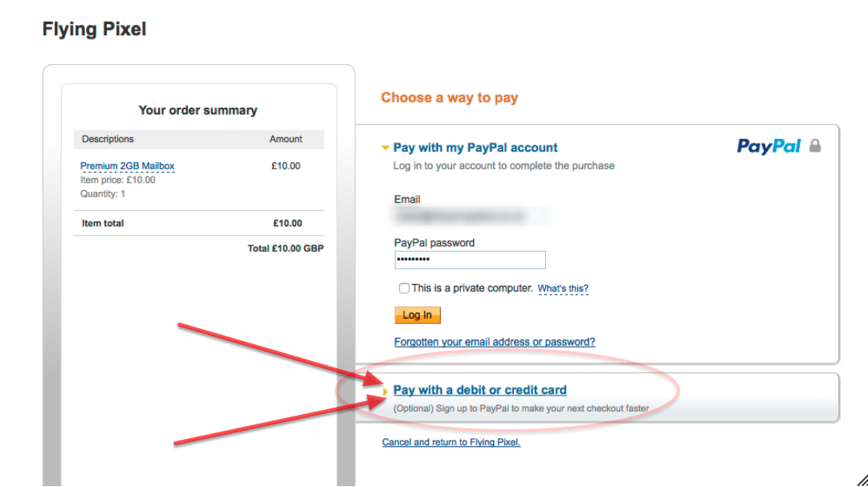Screen dimensions: 868x487
Task: Click the resize grip at bottom-right corner
Action: click(862, 481)
